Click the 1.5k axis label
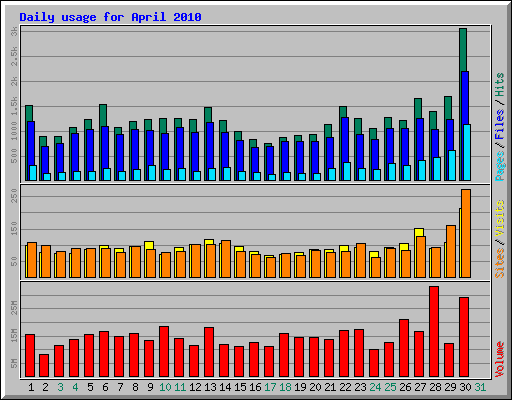This screenshot has height=400, width=512. (x=14, y=106)
